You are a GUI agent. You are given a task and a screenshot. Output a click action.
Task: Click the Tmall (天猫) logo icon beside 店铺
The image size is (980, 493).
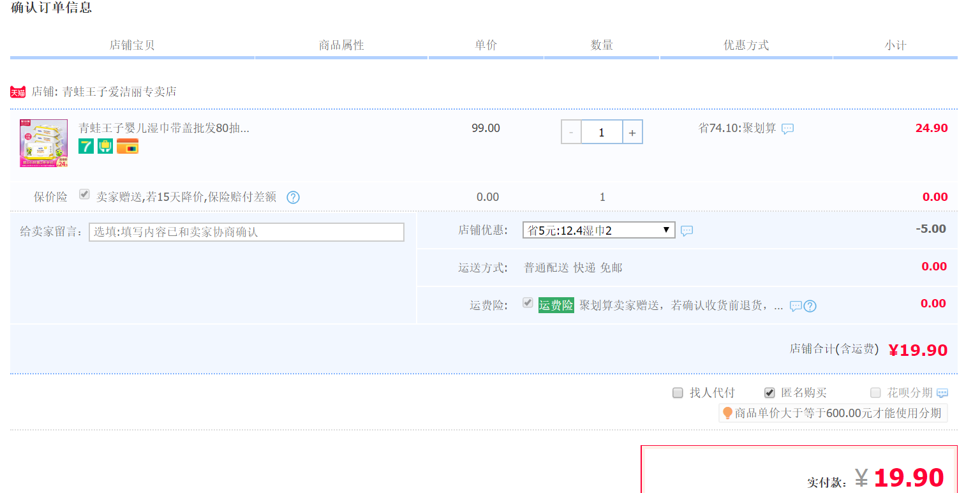click(18, 92)
